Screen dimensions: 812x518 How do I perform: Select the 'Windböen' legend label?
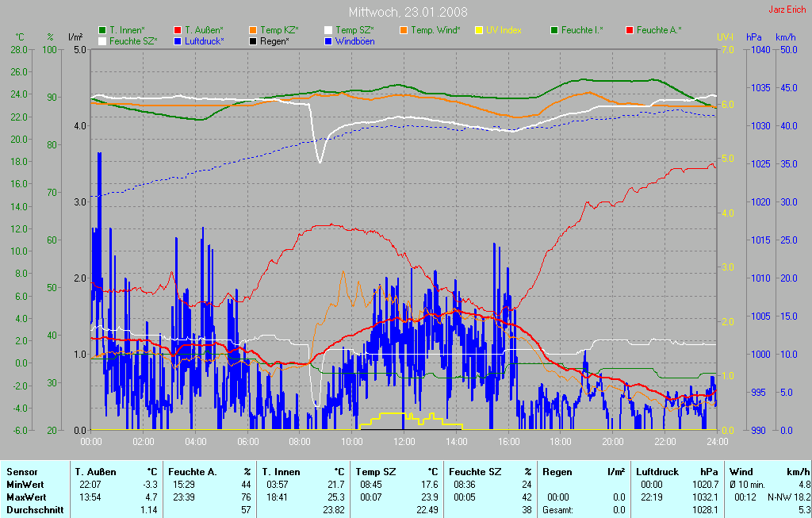[354, 41]
